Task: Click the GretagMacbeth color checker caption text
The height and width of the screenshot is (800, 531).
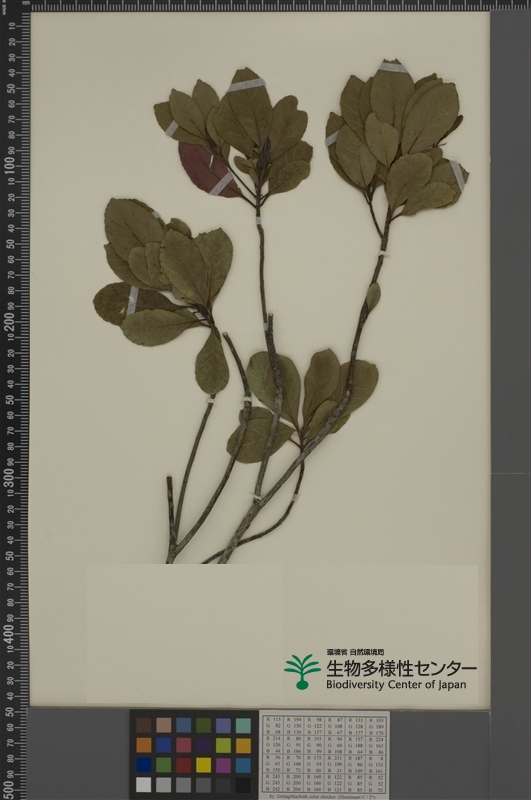Action: point(326,797)
